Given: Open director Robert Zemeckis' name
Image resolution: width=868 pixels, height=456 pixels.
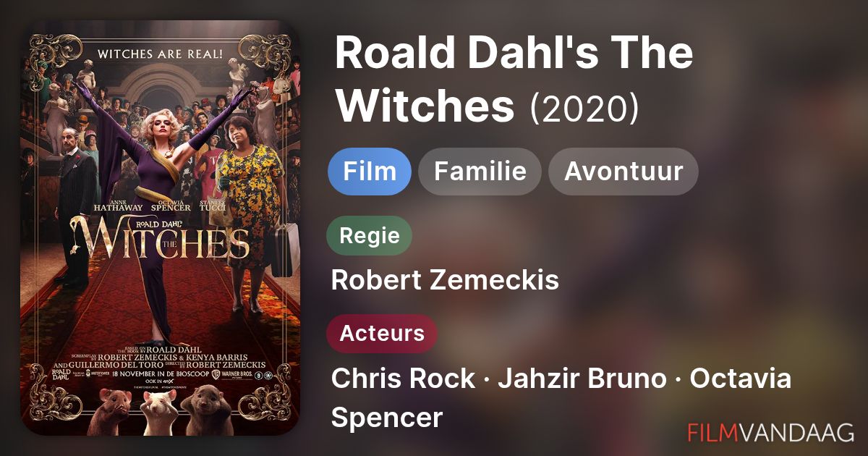Looking at the screenshot, I should pos(444,279).
